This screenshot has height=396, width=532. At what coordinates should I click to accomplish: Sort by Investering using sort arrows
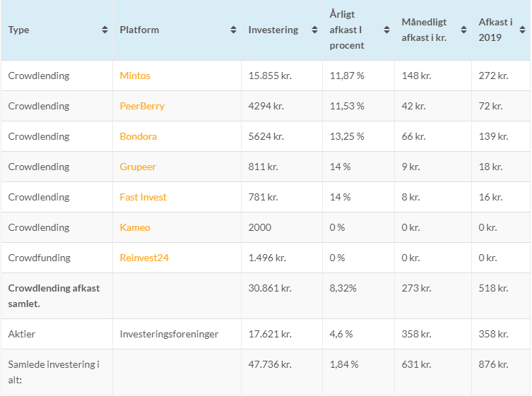[314, 30]
